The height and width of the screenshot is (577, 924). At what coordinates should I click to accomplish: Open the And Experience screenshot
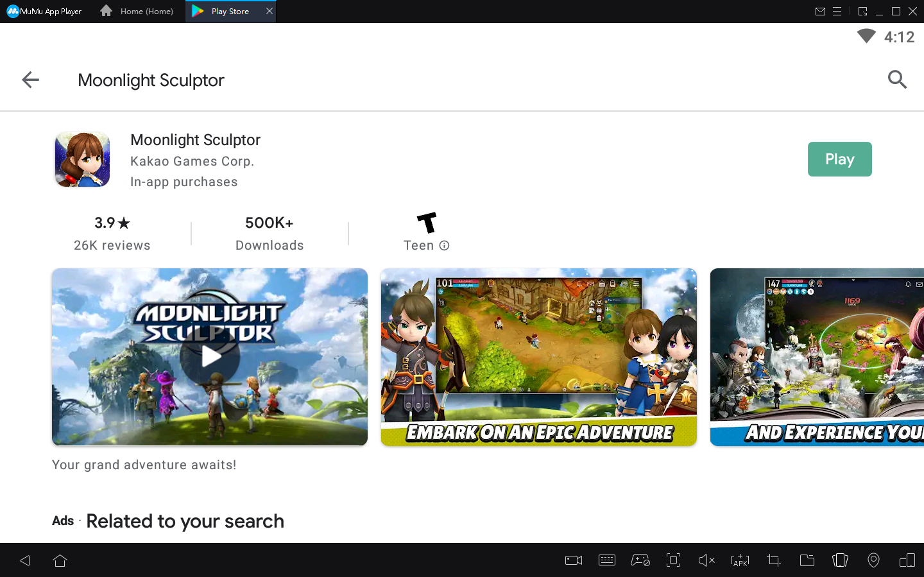[817, 357]
